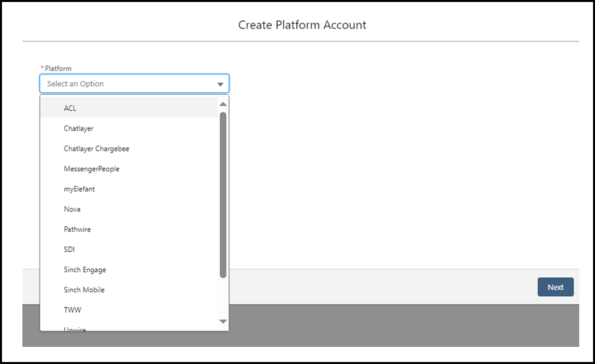Click the dropdown list scrollbar thumb
Image resolution: width=595 pixels, height=364 pixels.
pos(223,195)
